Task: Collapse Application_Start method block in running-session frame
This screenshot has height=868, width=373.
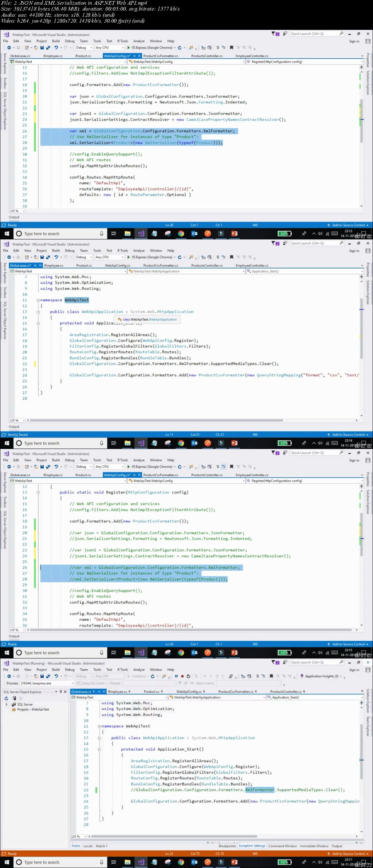Action: 99,749
